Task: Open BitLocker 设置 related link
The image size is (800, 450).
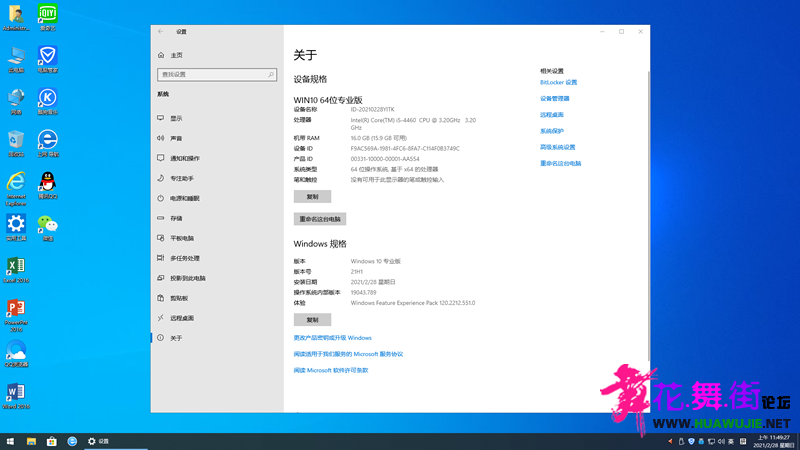Action: pos(558,82)
